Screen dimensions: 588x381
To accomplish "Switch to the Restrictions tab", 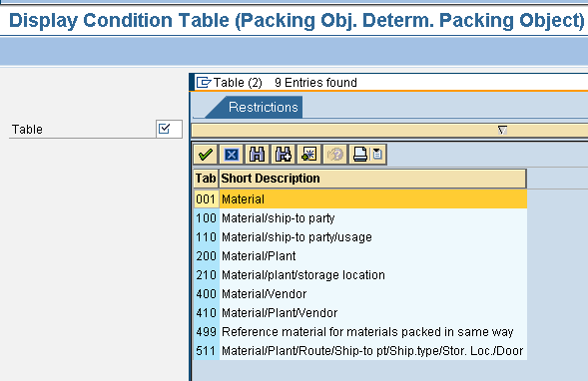I will 263,107.
